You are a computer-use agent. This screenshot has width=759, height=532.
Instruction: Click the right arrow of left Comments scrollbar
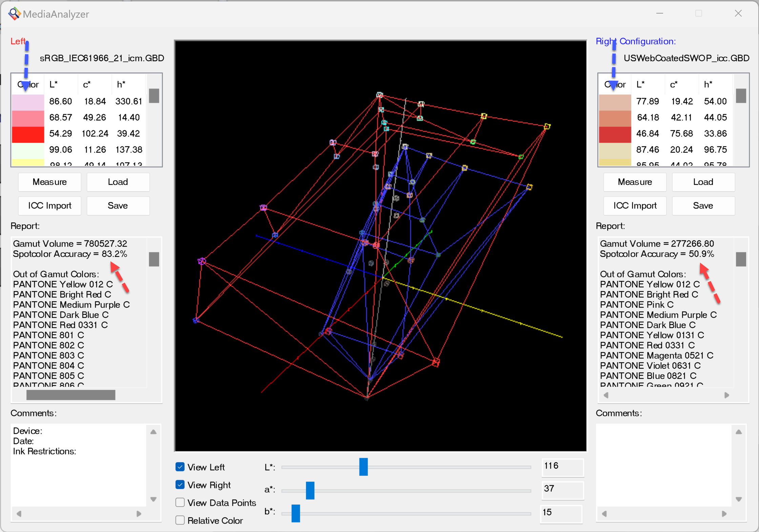139,514
